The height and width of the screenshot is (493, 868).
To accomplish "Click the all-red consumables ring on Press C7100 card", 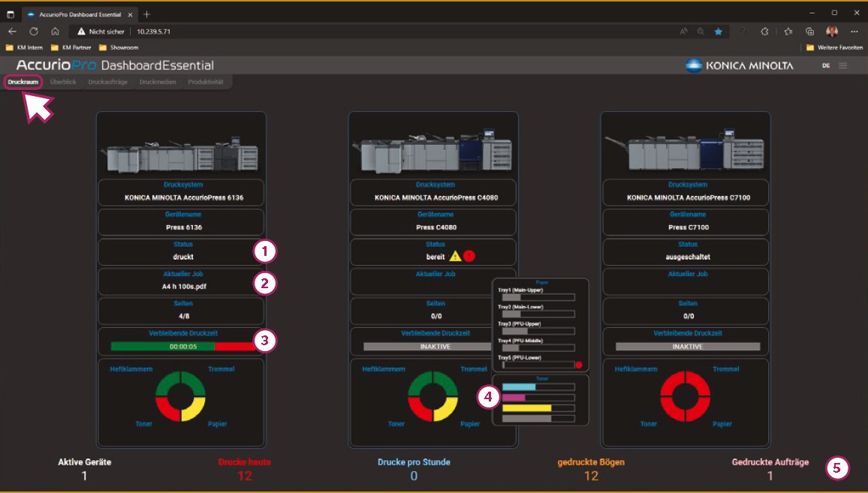I will (686, 396).
